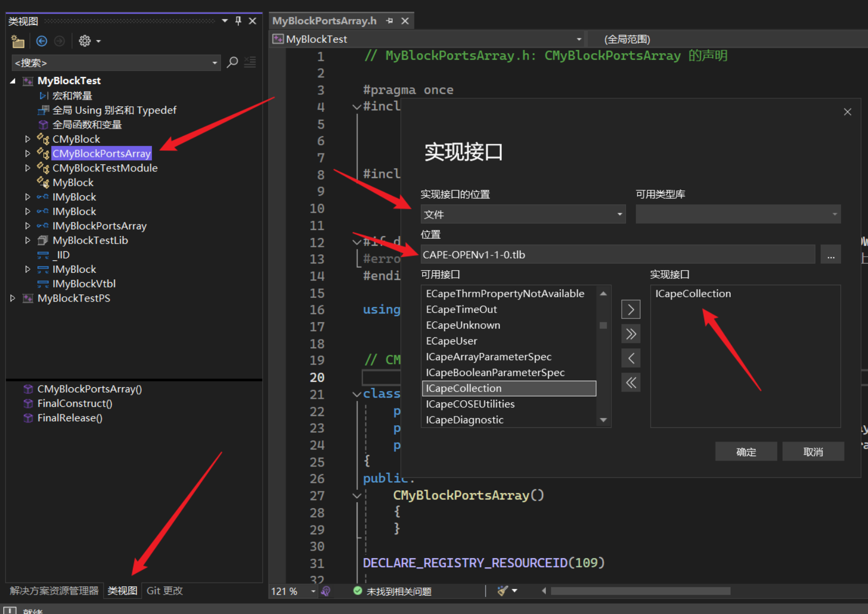Click the horizontal scrollbar in the code editor

(640, 591)
